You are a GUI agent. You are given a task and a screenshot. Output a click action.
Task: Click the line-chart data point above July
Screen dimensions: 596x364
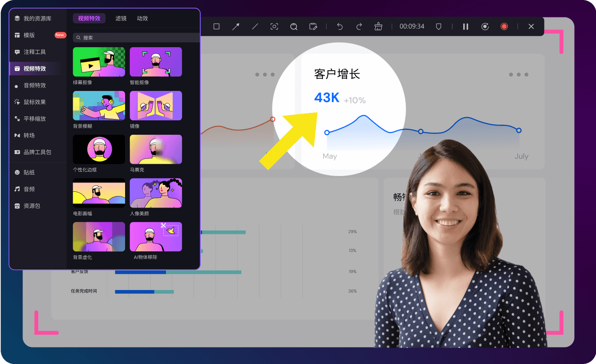point(519,130)
